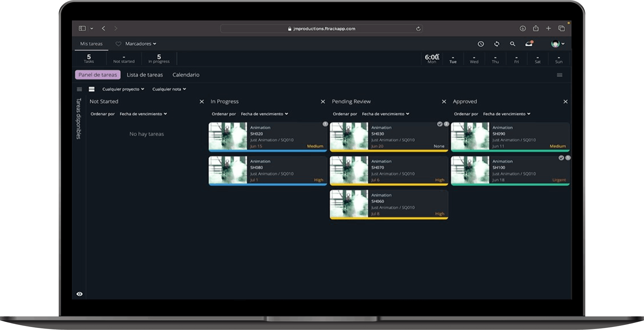Expand the Cualquier nota filter dropdown

coord(169,89)
